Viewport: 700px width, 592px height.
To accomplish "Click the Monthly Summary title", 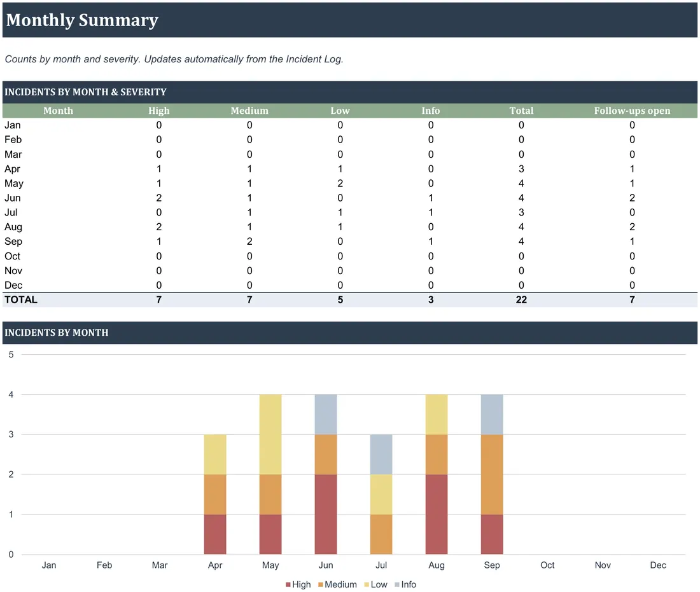I will tap(82, 20).
